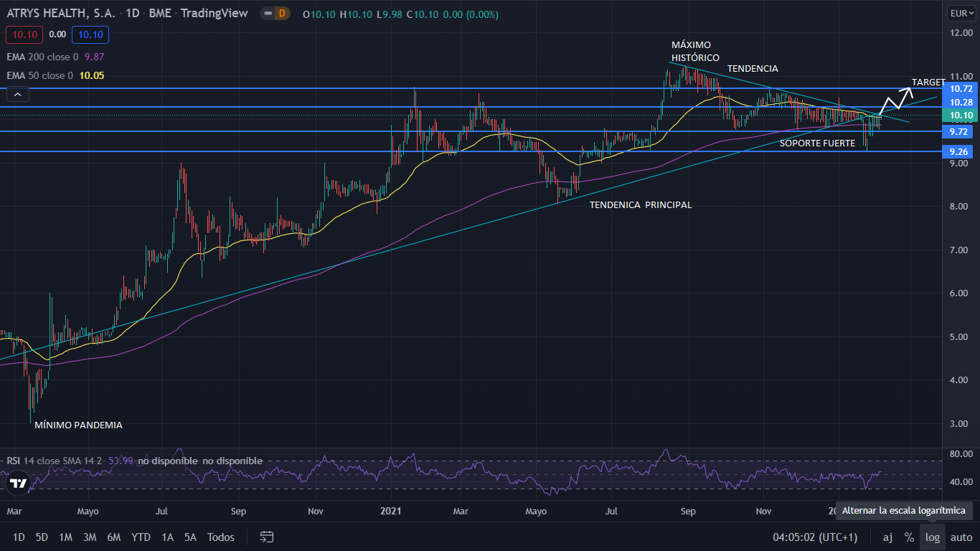Show the Todos (all) time range
980x551 pixels.
pyautogui.click(x=220, y=537)
